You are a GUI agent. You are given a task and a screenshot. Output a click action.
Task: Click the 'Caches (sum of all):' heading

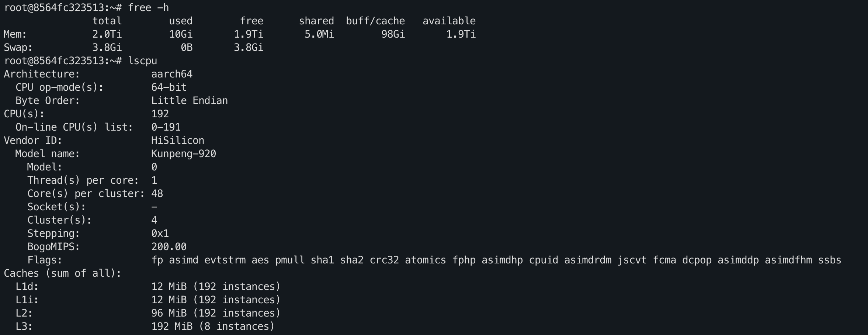point(63,273)
